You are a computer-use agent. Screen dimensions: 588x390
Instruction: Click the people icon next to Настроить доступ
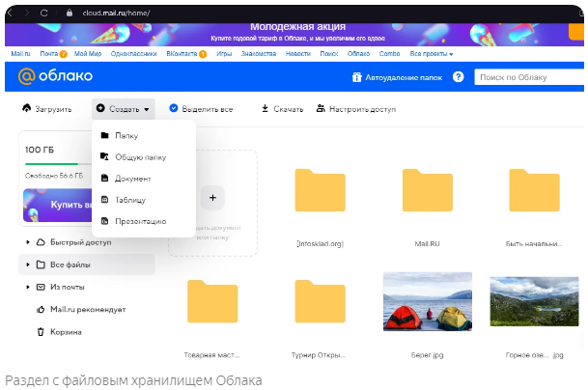point(321,109)
